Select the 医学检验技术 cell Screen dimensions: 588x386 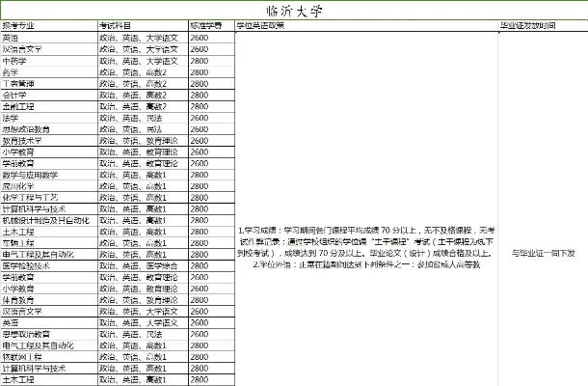49,265
